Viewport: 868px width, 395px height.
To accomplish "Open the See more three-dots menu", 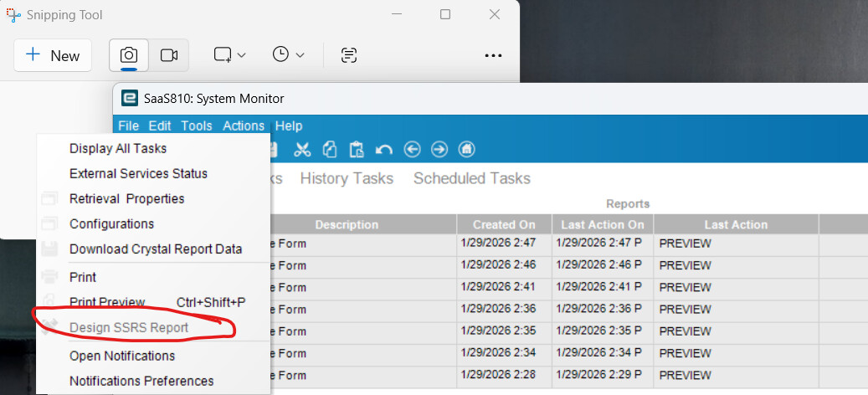I will (x=493, y=55).
